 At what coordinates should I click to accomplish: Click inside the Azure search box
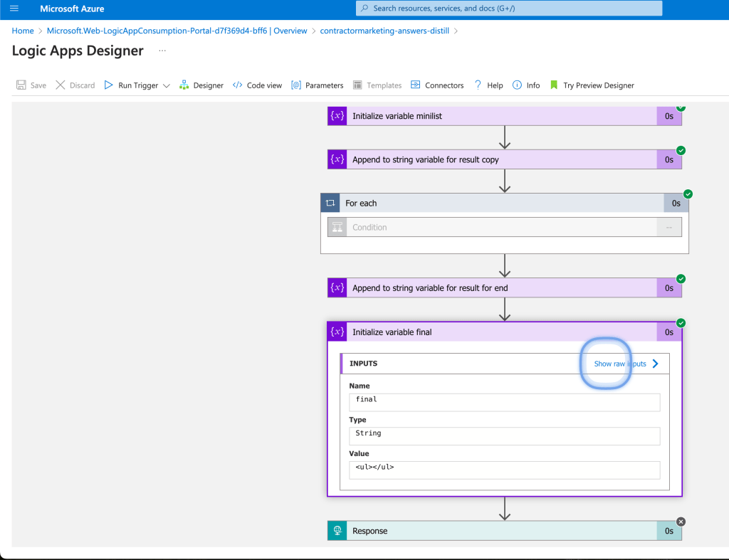(509, 9)
